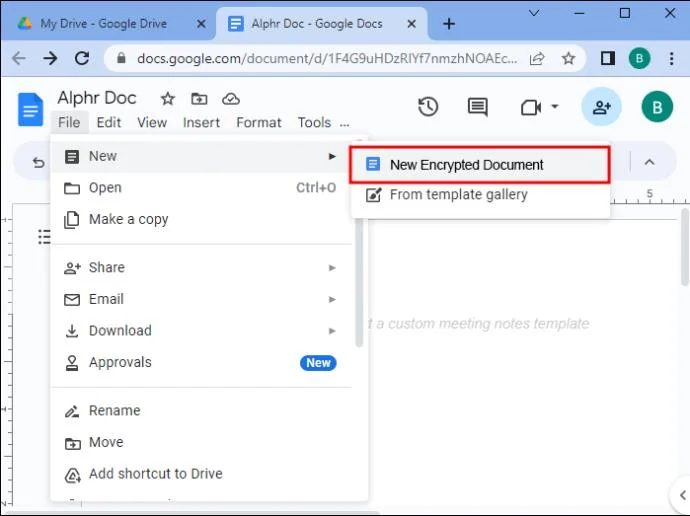Open the Edit menu
Screen dimensions: 690x516
click(109, 122)
